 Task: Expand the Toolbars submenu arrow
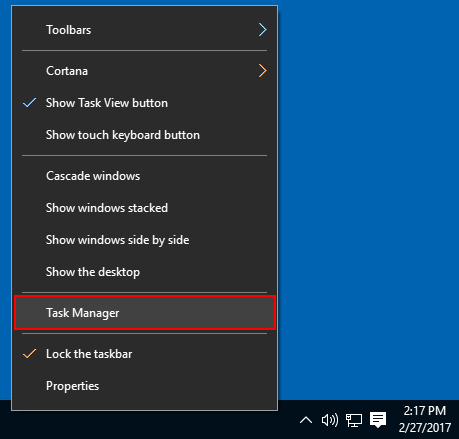click(263, 30)
